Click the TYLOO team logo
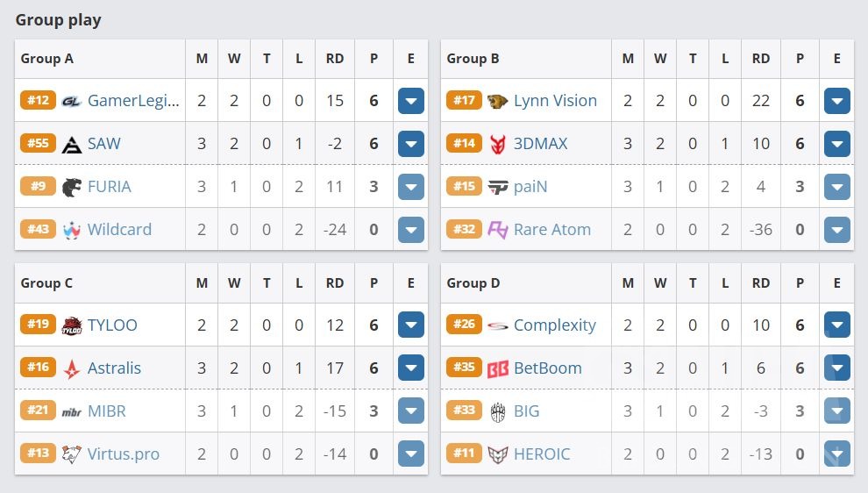This screenshot has width=868, height=493. 71,325
